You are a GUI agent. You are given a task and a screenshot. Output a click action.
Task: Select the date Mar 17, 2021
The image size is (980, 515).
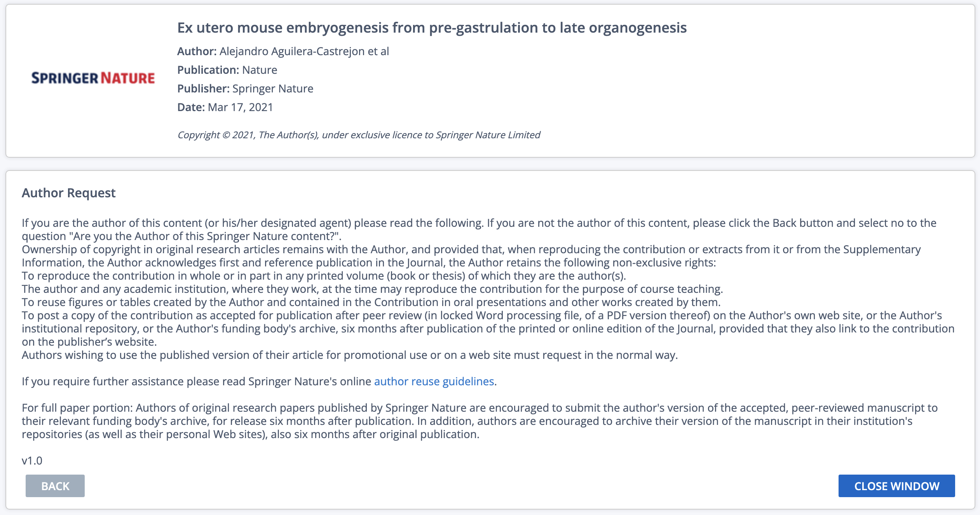click(240, 107)
